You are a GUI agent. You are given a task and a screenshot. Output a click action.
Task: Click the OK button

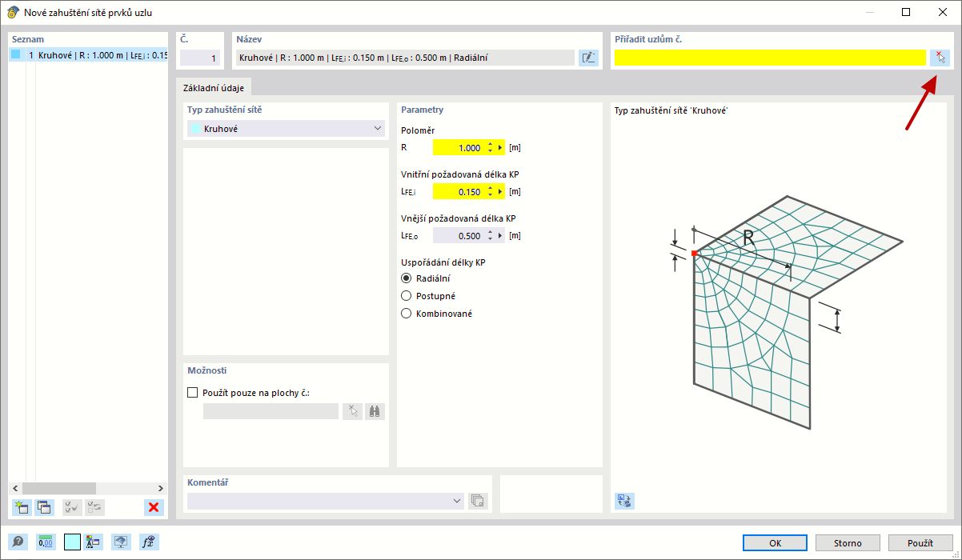pos(775,542)
